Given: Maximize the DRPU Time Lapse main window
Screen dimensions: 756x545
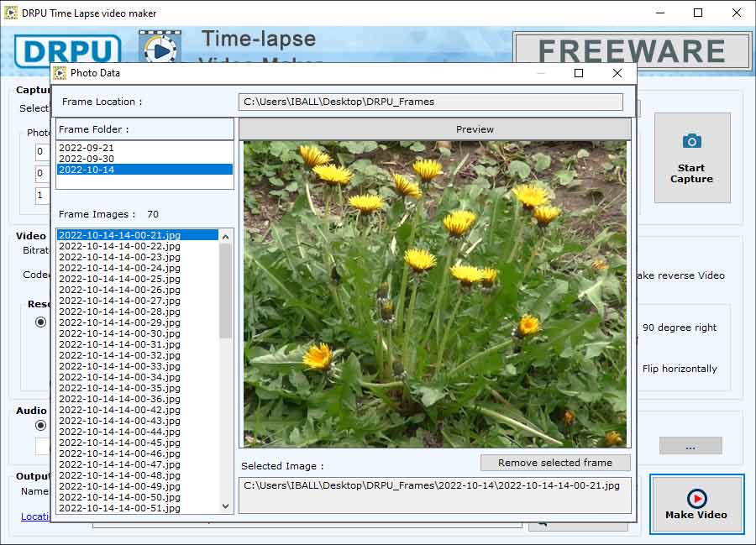Looking at the screenshot, I should [698, 13].
